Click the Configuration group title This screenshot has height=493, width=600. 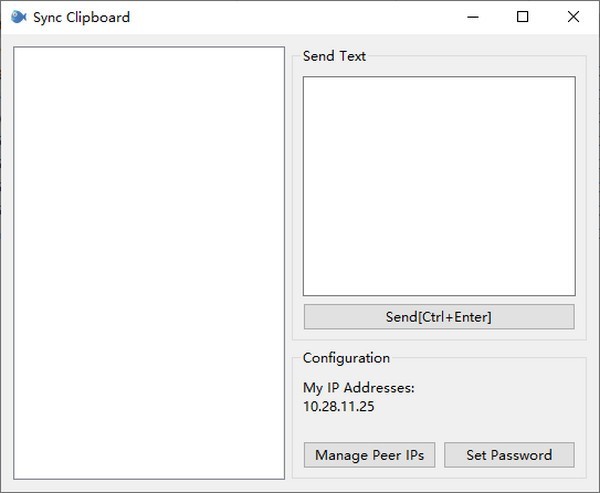click(x=346, y=358)
